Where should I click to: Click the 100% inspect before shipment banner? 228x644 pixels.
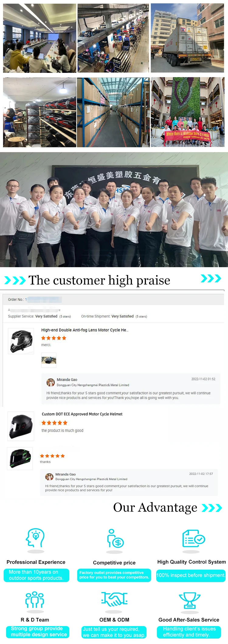[191, 575]
